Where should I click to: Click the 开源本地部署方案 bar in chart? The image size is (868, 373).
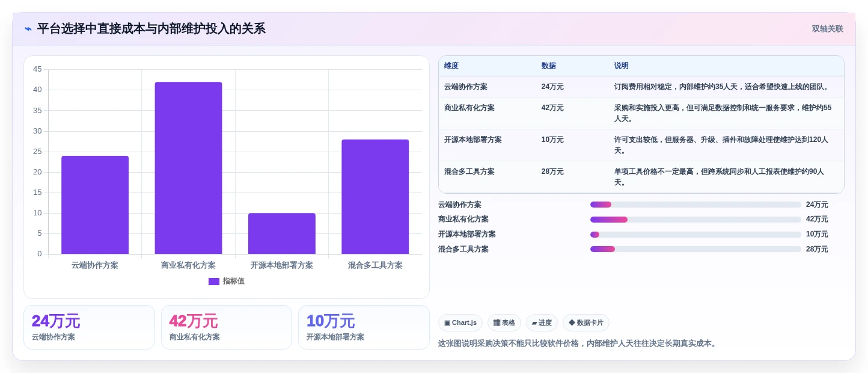coord(282,233)
